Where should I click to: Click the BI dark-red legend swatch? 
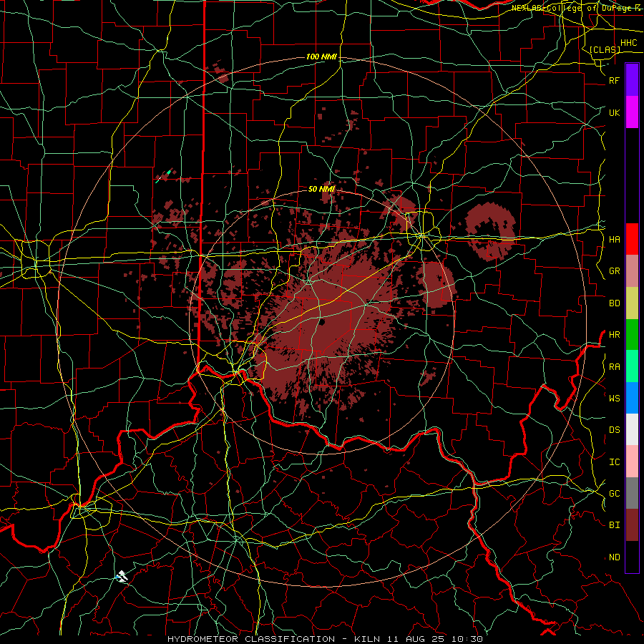click(632, 525)
